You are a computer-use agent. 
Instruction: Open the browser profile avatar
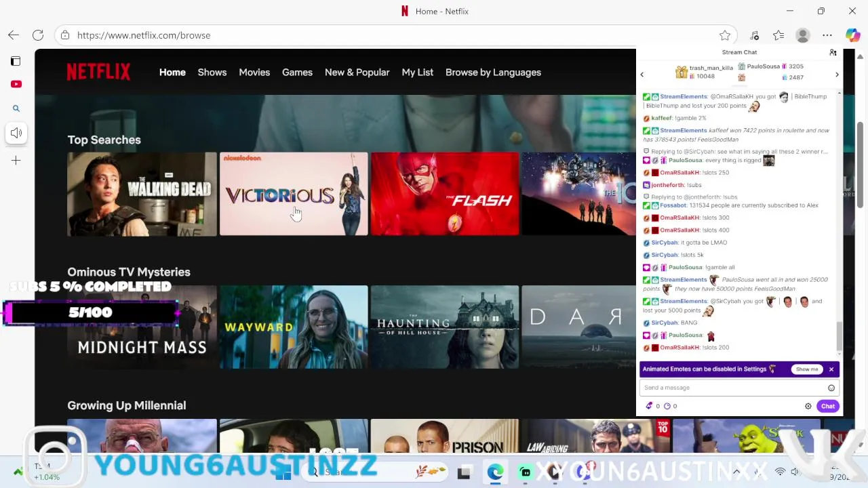click(x=803, y=35)
